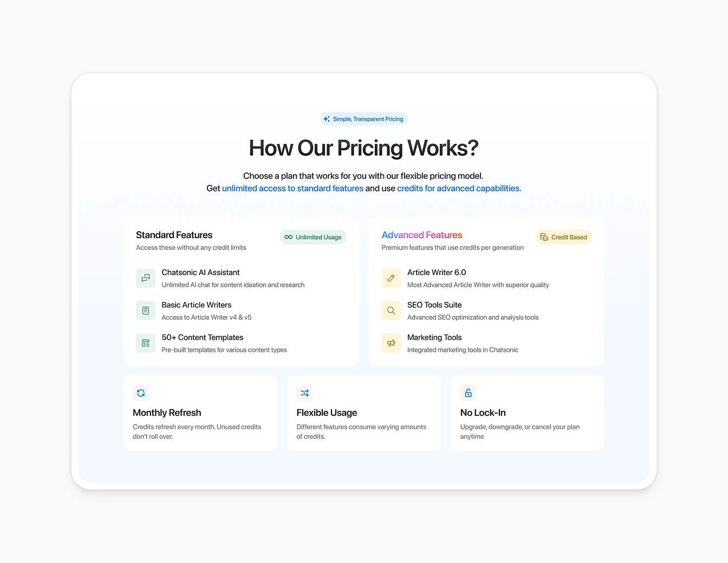Select the Credit Based pill
Screen dimensions: 728x563
coord(563,237)
